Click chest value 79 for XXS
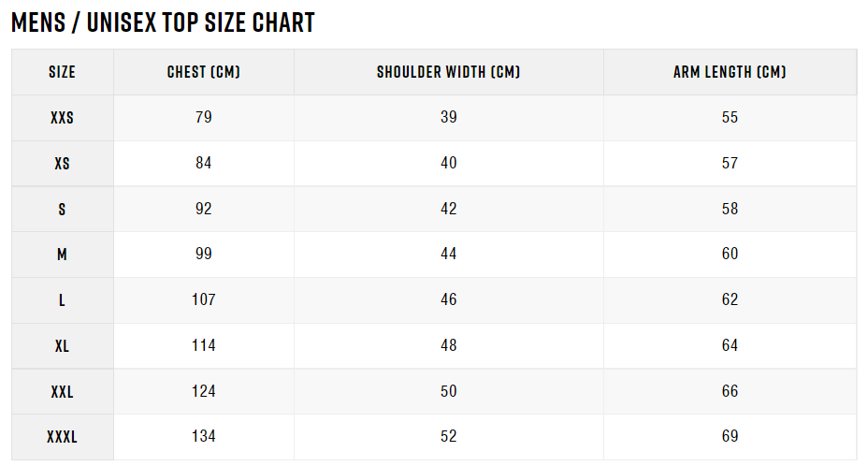The height and width of the screenshot is (466, 868). tap(204, 117)
